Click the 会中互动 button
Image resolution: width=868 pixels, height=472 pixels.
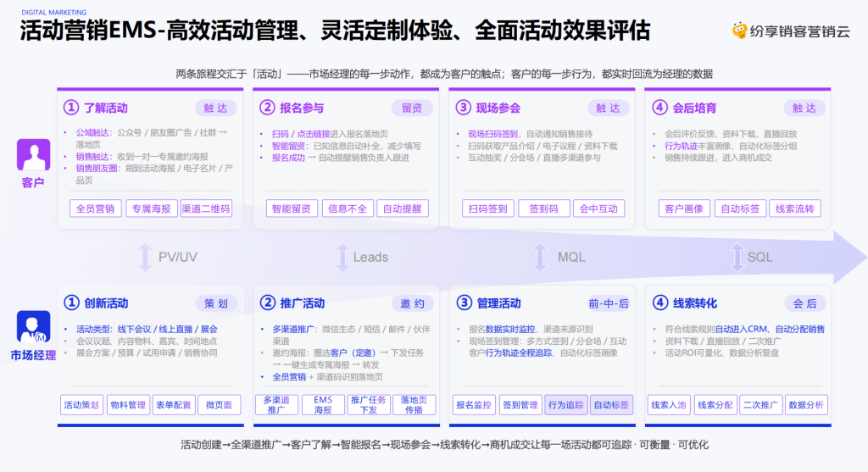(x=599, y=208)
